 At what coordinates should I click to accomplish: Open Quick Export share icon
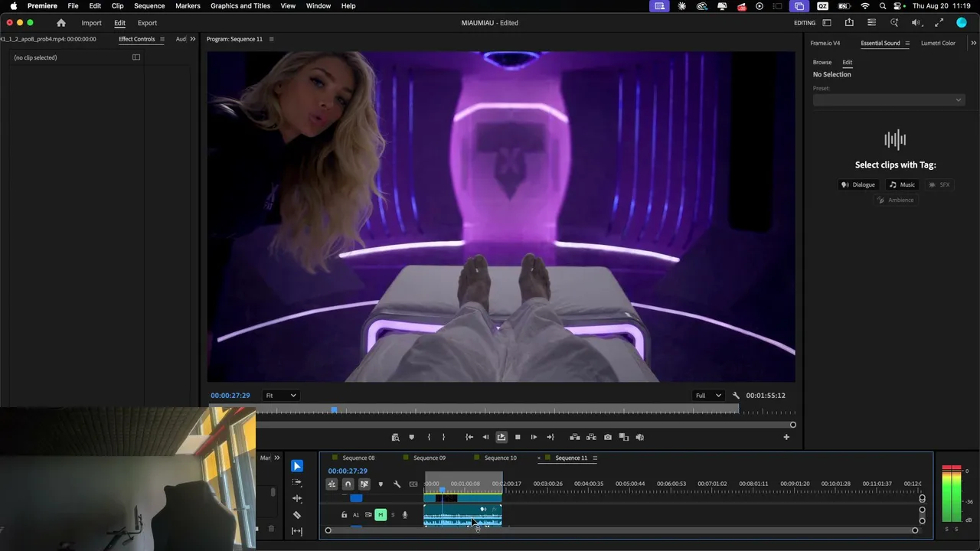click(x=849, y=23)
